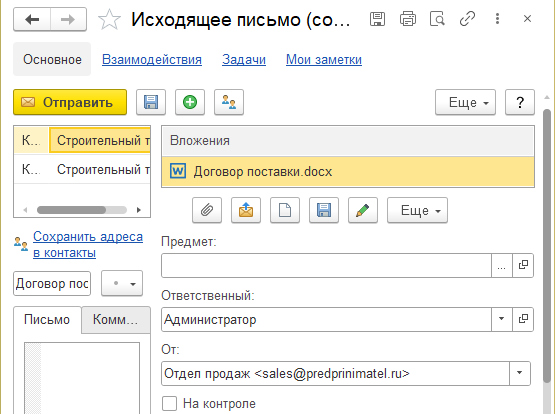Click the second row's К... address type cell

(31, 169)
